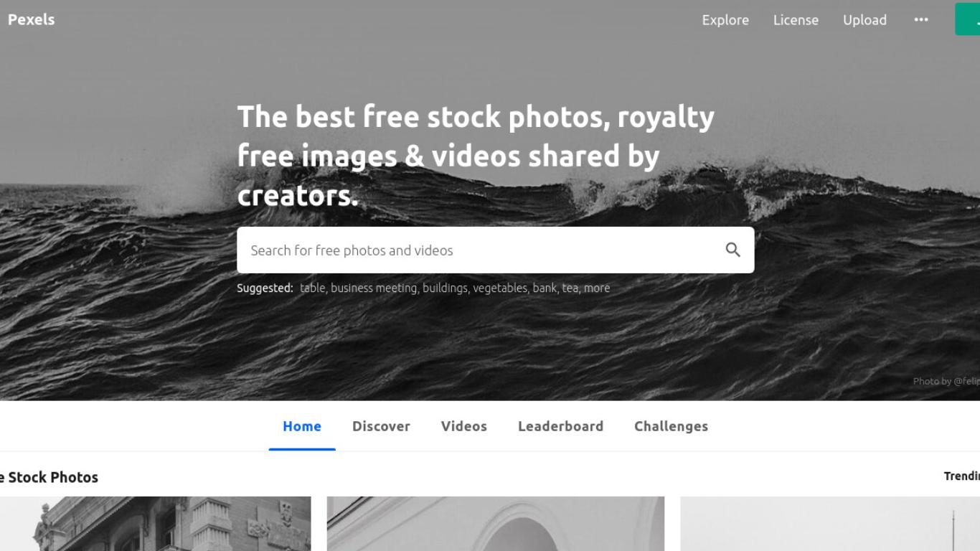
Task: Select the suggested term vegetables
Action: [x=500, y=288]
